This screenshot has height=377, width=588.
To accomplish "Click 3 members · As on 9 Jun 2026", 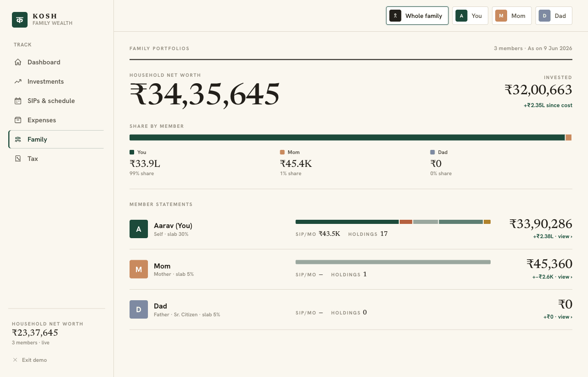I will pyautogui.click(x=533, y=48).
